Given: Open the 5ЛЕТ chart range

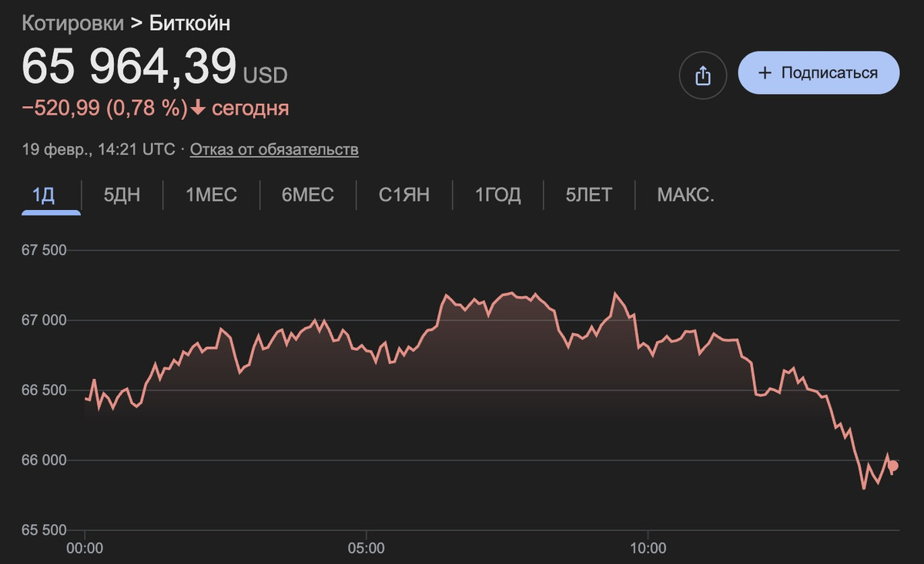Looking at the screenshot, I should point(589,195).
